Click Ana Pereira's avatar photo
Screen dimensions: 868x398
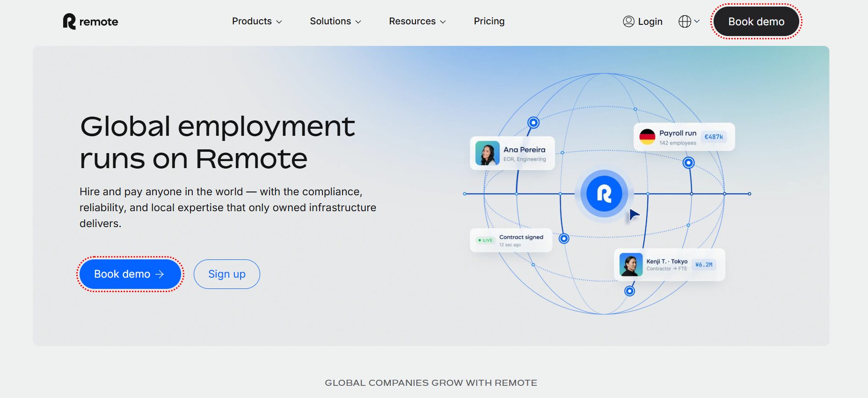(487, 153)
